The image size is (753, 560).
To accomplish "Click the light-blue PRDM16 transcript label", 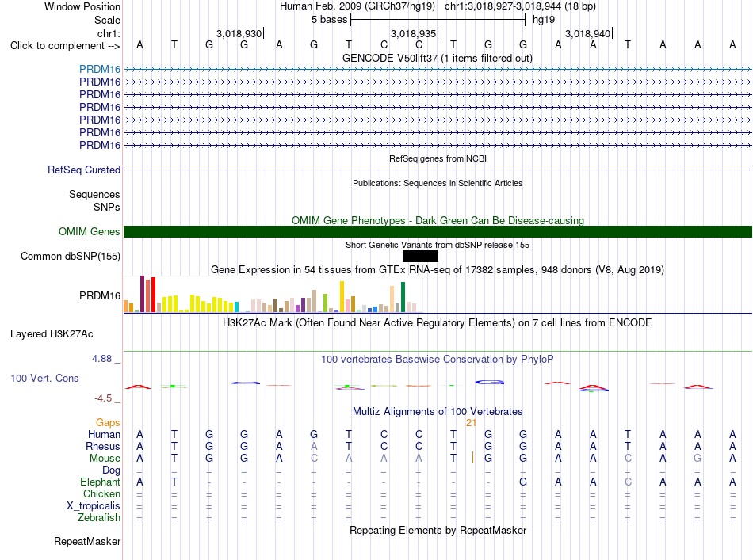I will [100, 69].
